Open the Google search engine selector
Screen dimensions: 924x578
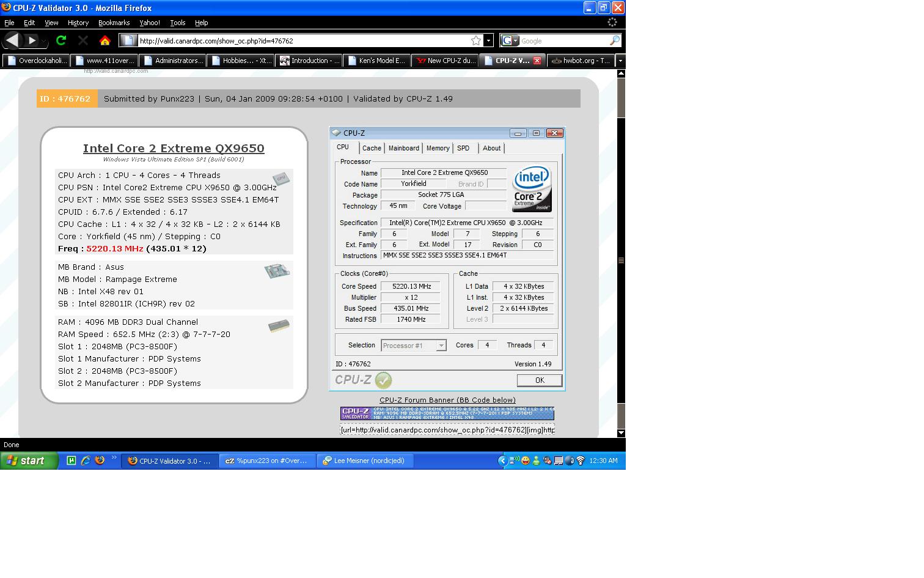pyautogui.click(x=510, y=40)
